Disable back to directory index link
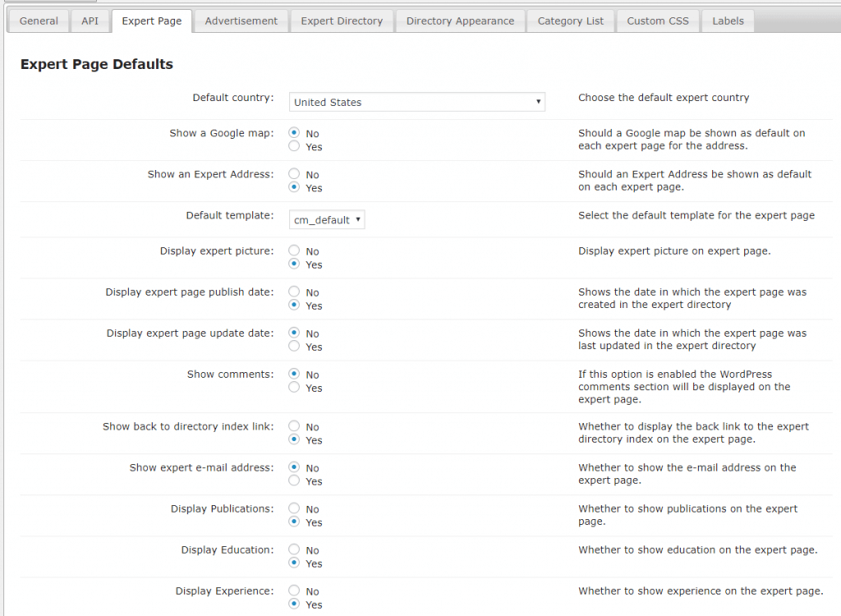This screenshot has height=616, width=841. (294, 426)
